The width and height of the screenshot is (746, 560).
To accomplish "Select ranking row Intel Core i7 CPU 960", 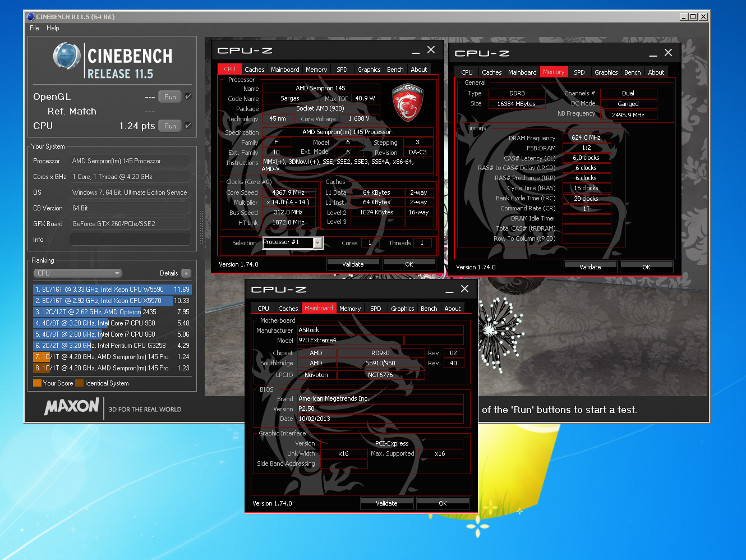I will coord(112,323).
